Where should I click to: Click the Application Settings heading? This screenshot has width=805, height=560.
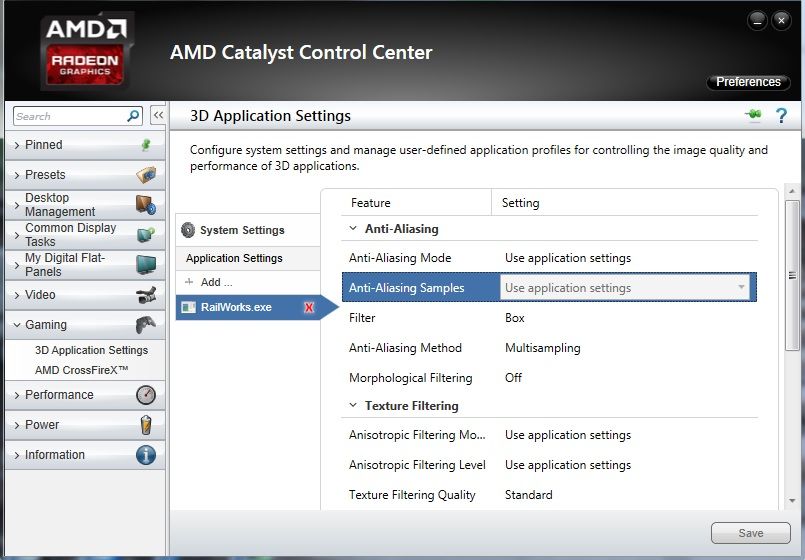234,258
